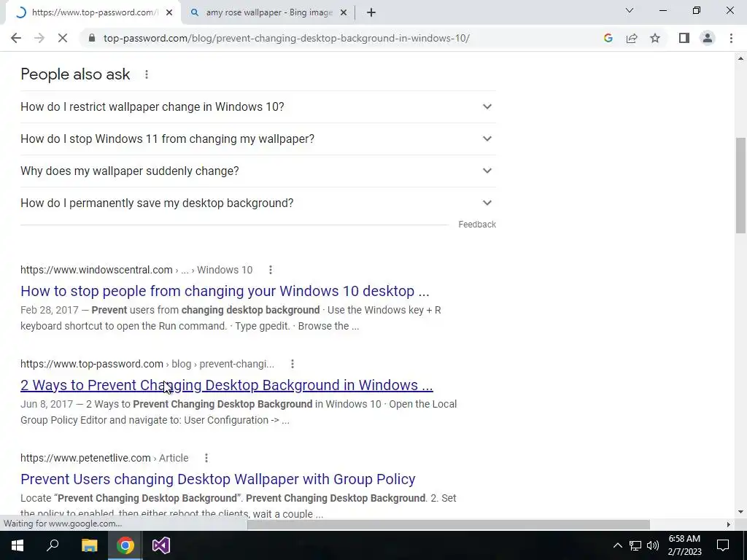Click the vertical scrollbar thumb
Viewport: 747px width, 560px height.
tap(740, 184)
